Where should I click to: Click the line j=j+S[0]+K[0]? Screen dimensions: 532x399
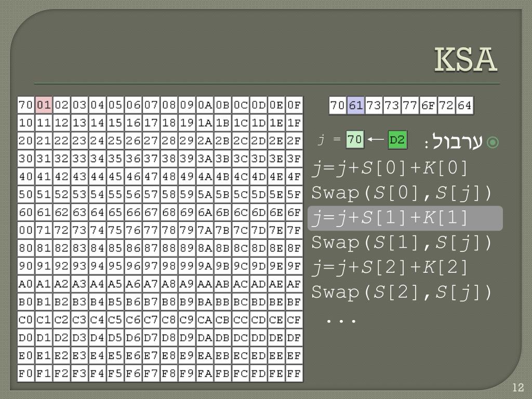tap(390, 168)
